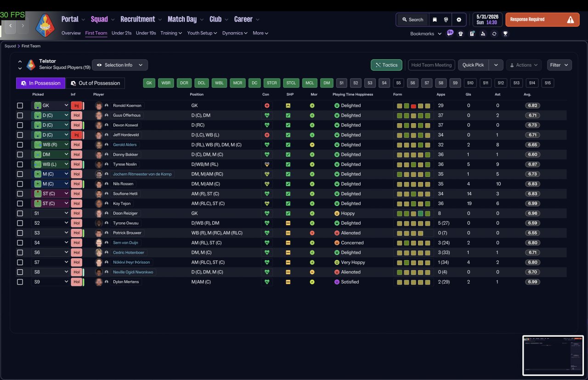Screen dimensions: 588x380
Task: Open the trophy bookmark icon
Action: click(505, 34)
